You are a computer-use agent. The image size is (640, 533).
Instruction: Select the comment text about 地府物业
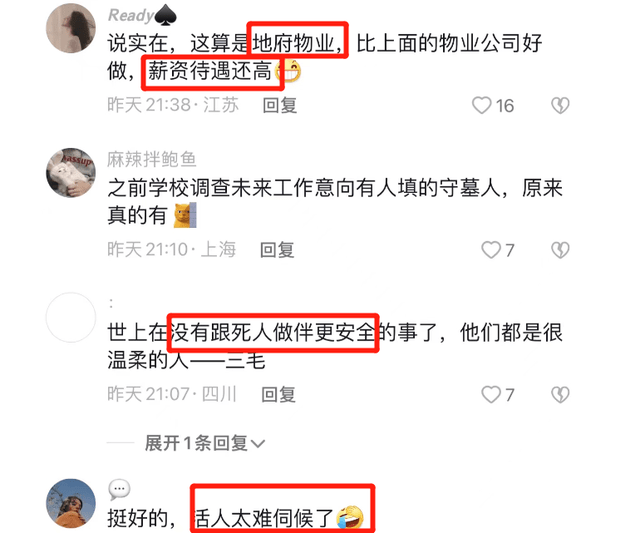click(324, 57)
